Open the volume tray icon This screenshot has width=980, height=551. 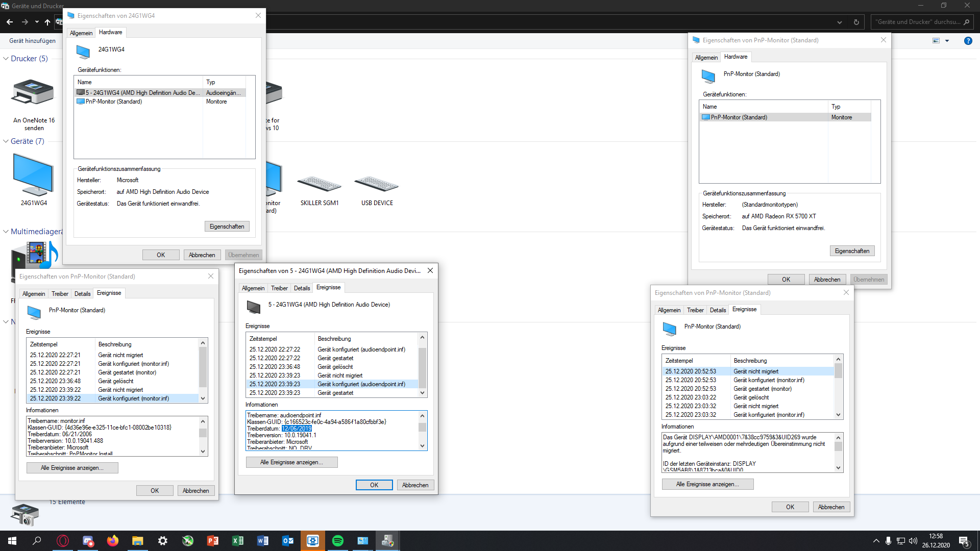pyautogui.click(x=913, y=541)
